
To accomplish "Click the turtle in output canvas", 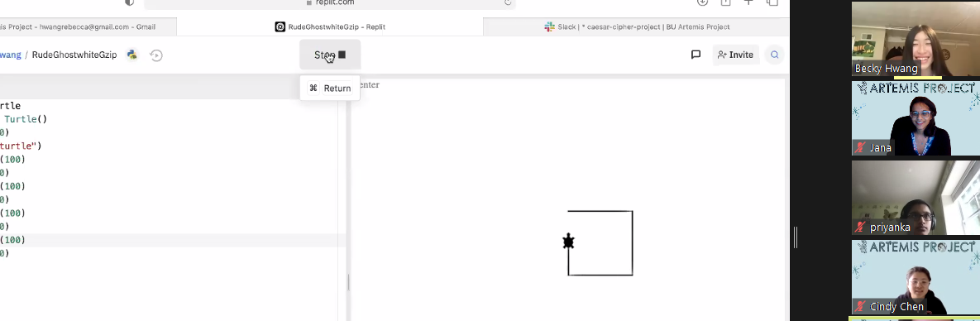I will pyautogui.click(x=568, y=242).
